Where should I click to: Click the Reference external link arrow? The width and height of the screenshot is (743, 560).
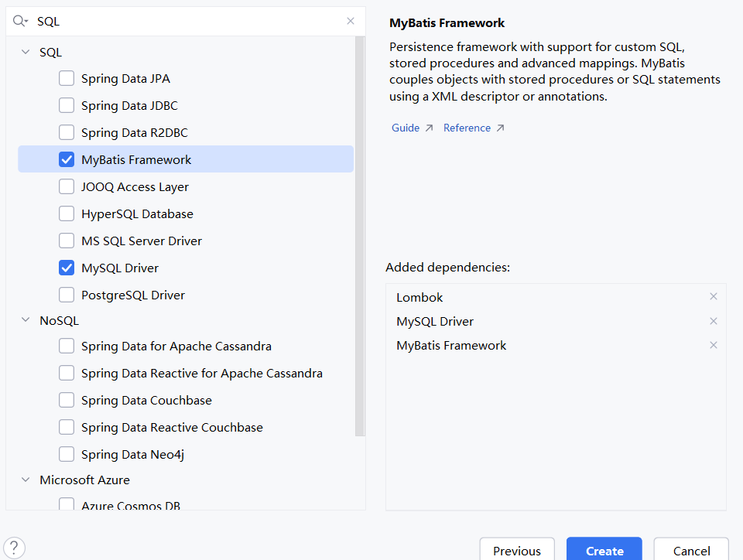coord(500,128)
